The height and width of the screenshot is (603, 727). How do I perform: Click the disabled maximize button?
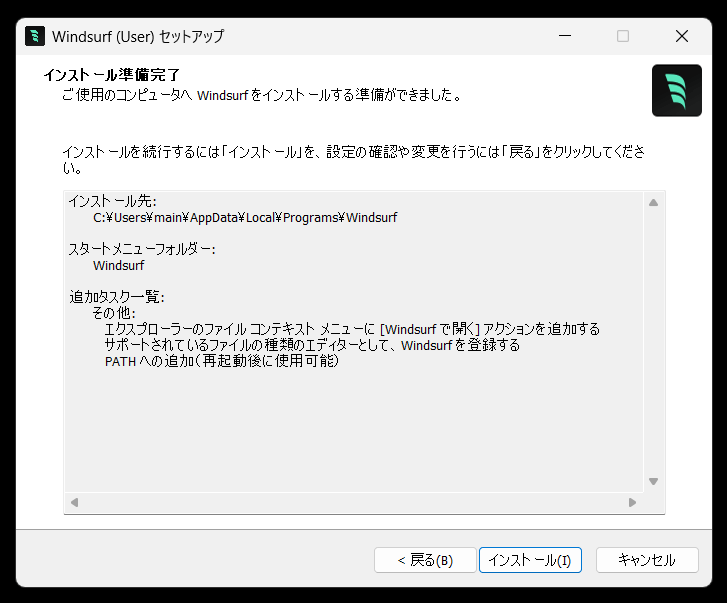pos(623,36)
